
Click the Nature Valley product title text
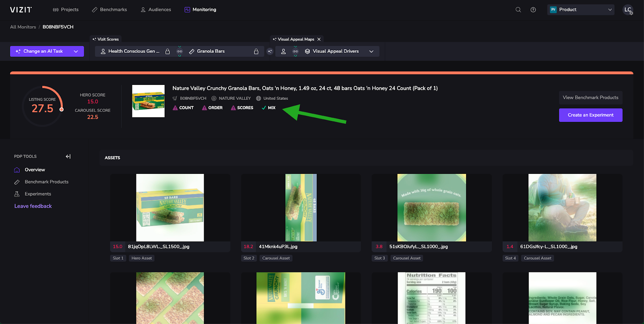tap(305, 88)
